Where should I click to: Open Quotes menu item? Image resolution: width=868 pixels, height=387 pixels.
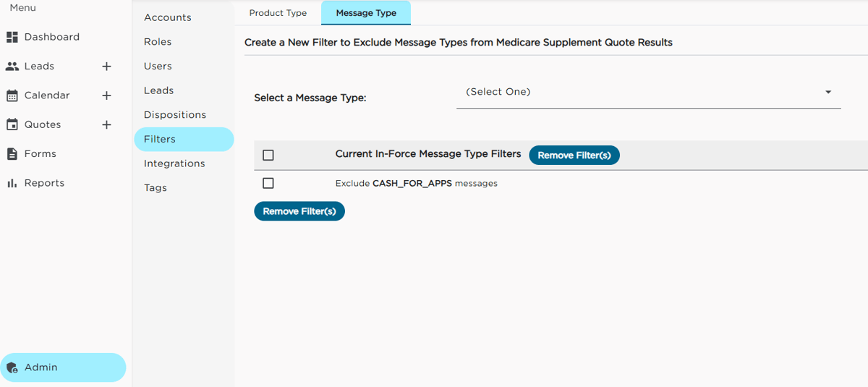click(43, 124)
